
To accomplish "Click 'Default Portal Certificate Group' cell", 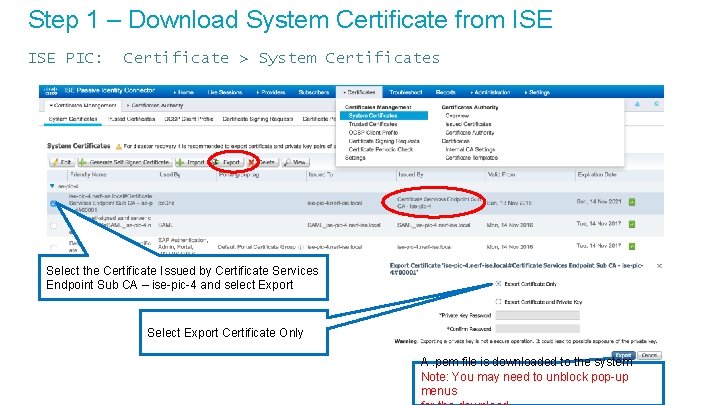I will pos(256,247).
